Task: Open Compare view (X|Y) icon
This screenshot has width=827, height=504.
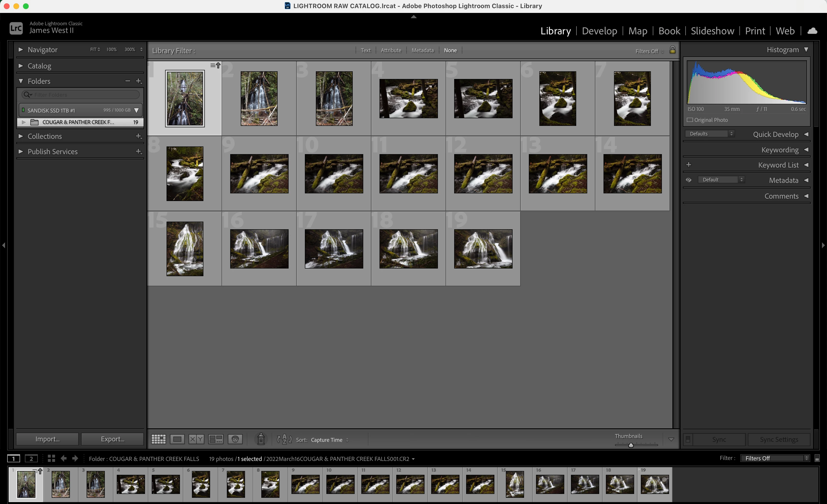Action: click(196, 439)
